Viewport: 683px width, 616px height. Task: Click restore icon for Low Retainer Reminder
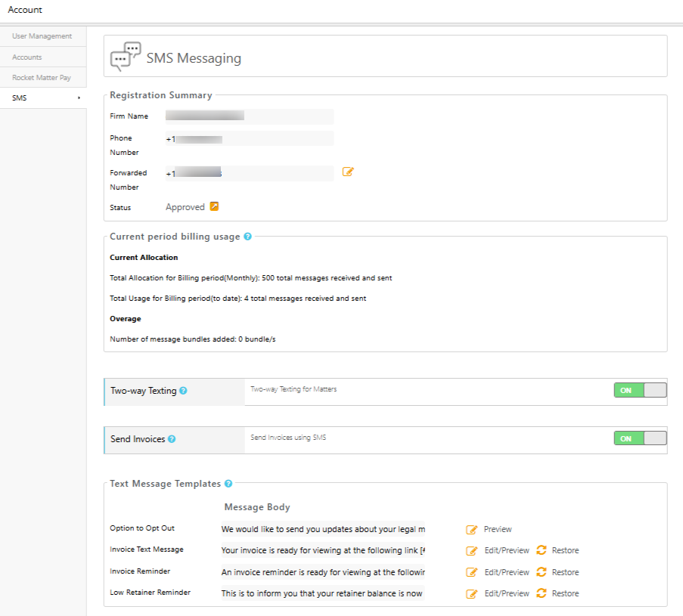(x=542, y=593)
